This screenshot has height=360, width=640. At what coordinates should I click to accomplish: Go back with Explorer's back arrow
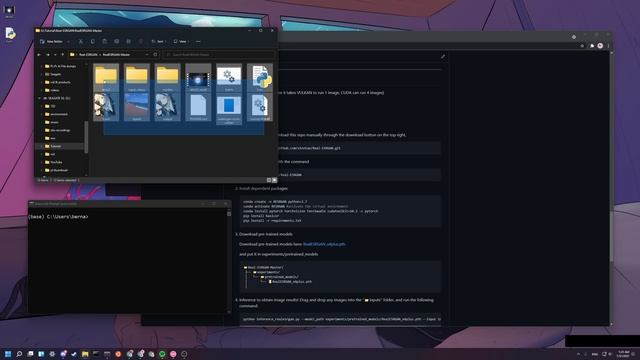point(39,54)
